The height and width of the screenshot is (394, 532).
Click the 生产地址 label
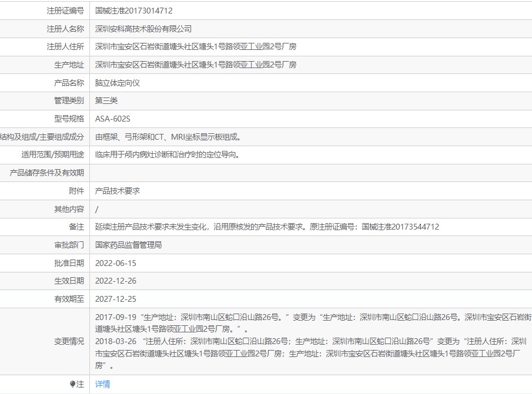[69, 65]
